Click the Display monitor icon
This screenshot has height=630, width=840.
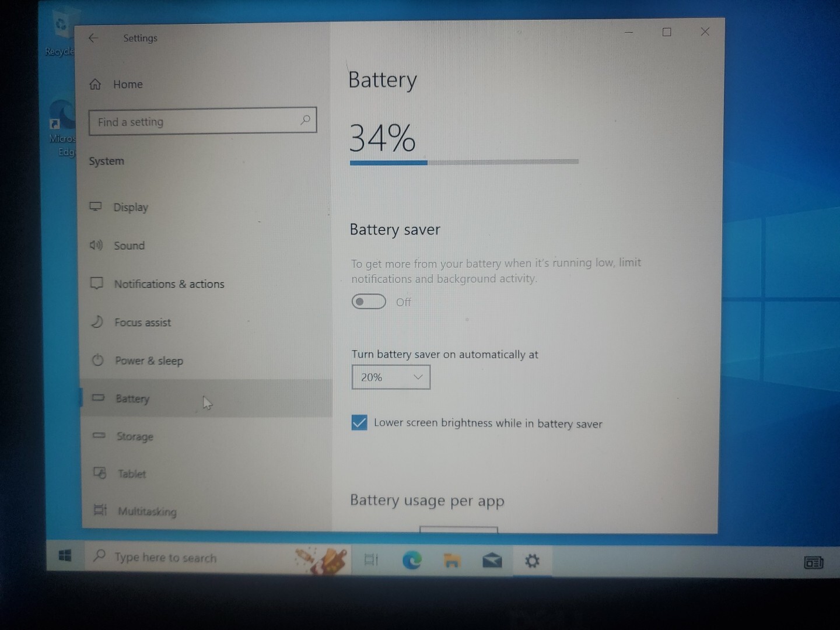[x=96, y=206]
